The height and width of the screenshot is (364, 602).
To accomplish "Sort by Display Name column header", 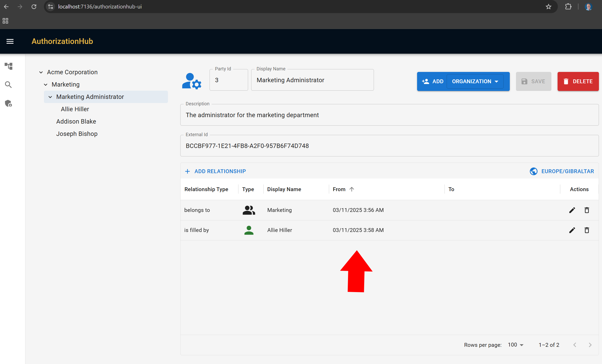I will click(284, 189).
